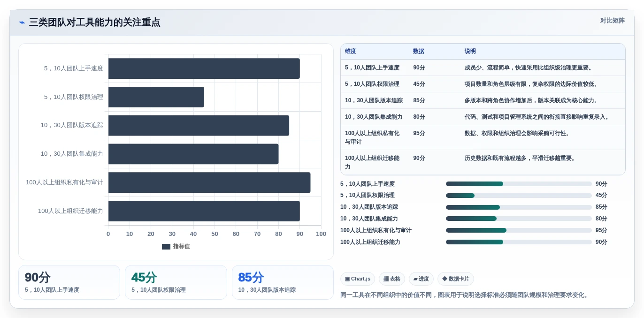Click description 多版本和跨角色协作增加后，版本关联成为核心能力。

532,100
